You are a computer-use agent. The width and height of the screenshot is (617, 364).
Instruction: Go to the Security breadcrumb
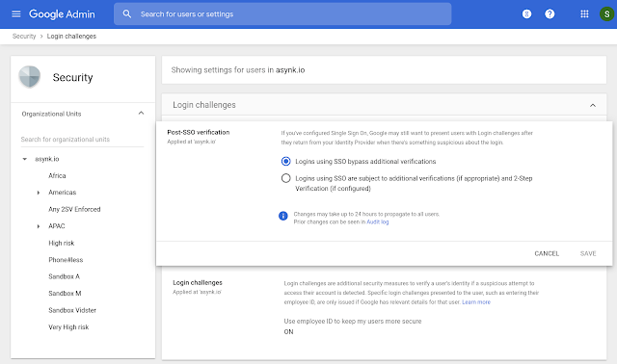click(24, 37)
